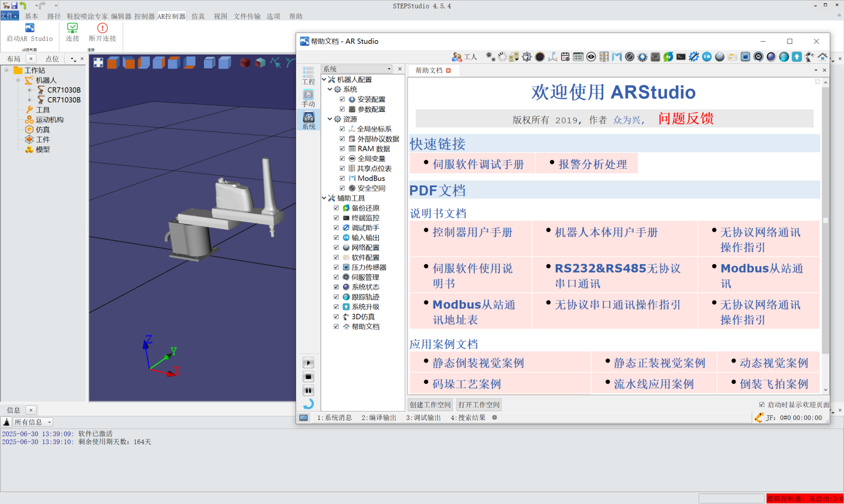Toggle 启动时显示欢迎页面 checkbox
844x504 pixels.
762,405
